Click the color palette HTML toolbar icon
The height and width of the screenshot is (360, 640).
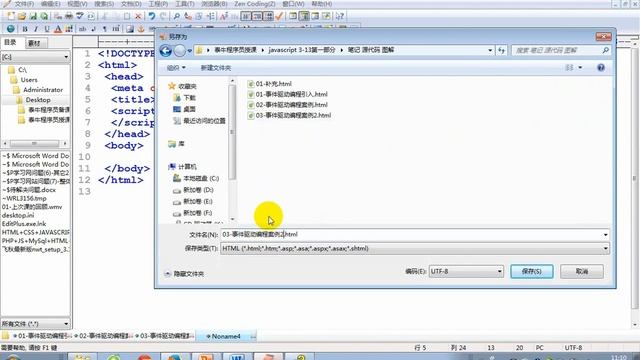pyautogui.click(x=69, y=29)
